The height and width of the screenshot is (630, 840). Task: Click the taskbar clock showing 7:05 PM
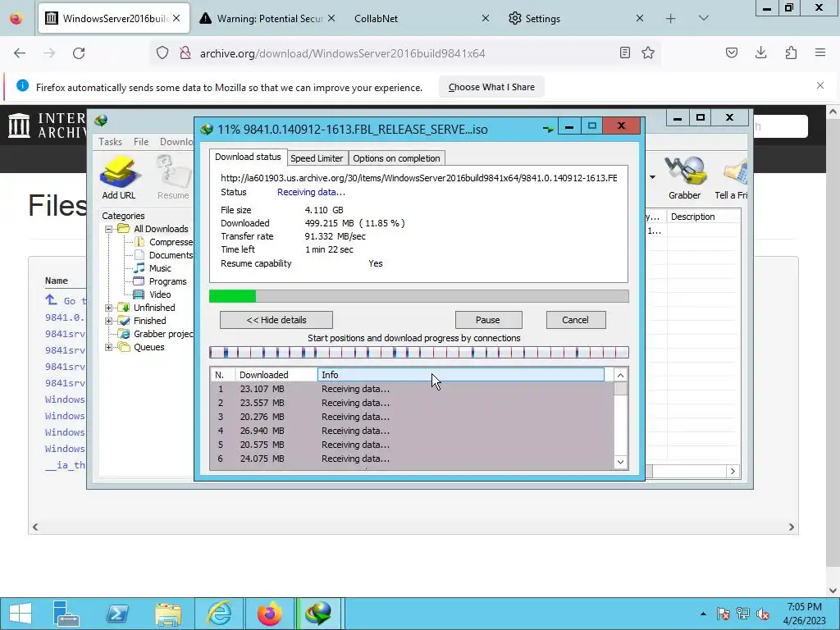tap(804, 614)
